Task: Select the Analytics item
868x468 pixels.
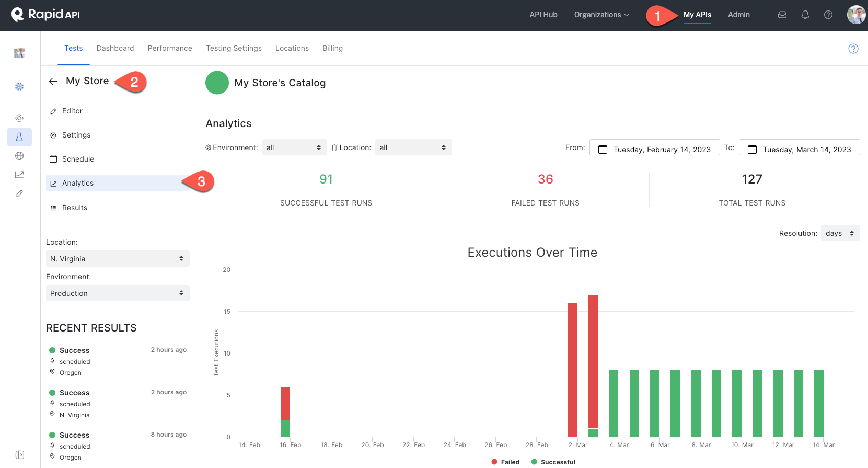Action: 118,183
